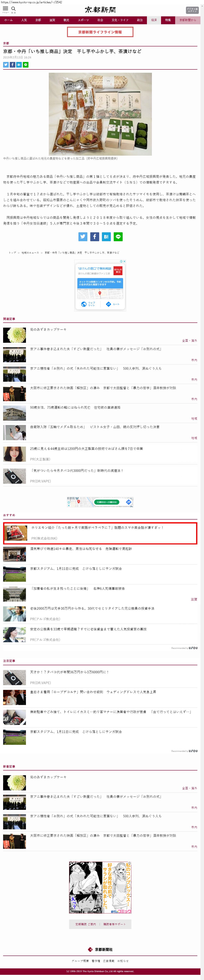
Task: Click the 定期購読 ご案内 link
Action: tap(86, 924)
